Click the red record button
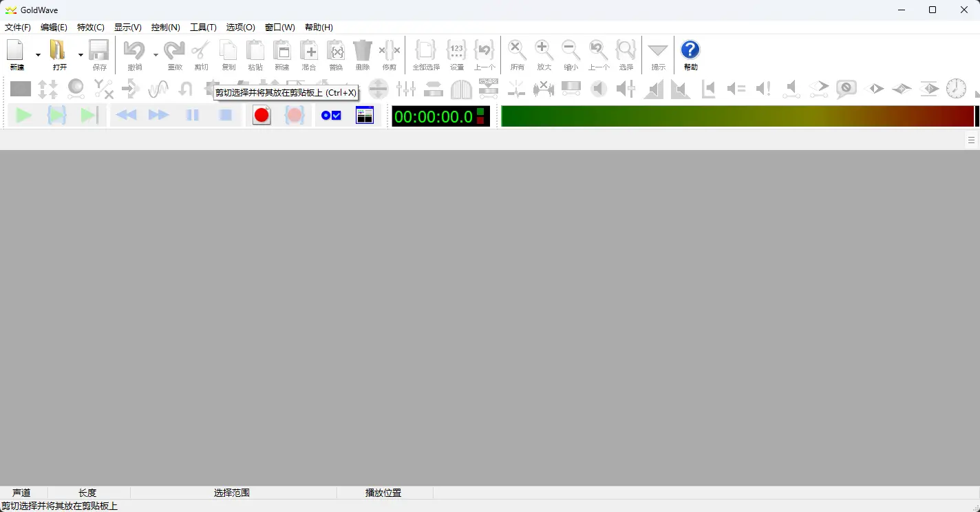The image size is (980, 512). (x=262, y=116)
